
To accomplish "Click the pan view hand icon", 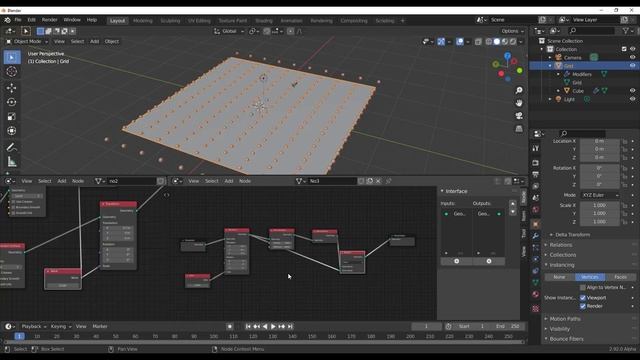I will [x=519, y=103].
